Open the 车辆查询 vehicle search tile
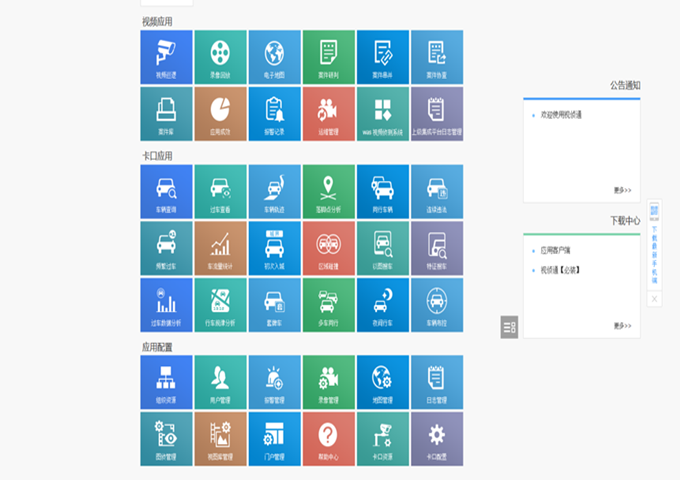 (x=166, y=192)
